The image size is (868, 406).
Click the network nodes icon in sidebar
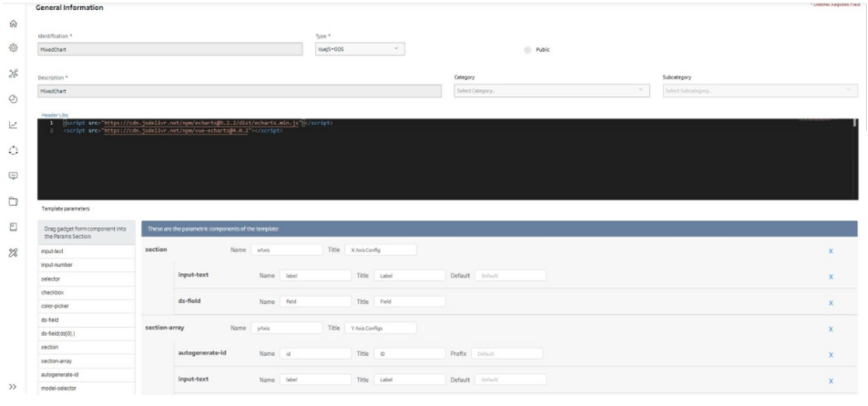(14, 74)
